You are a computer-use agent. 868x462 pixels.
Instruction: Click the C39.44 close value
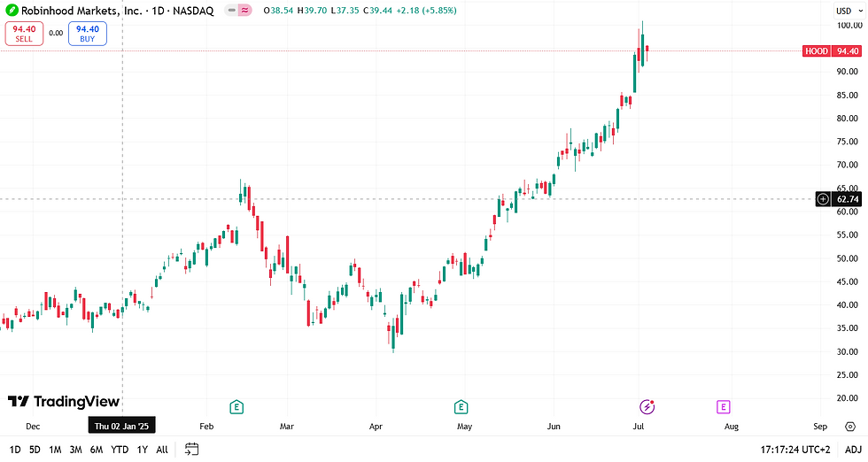tap(378, 11)
